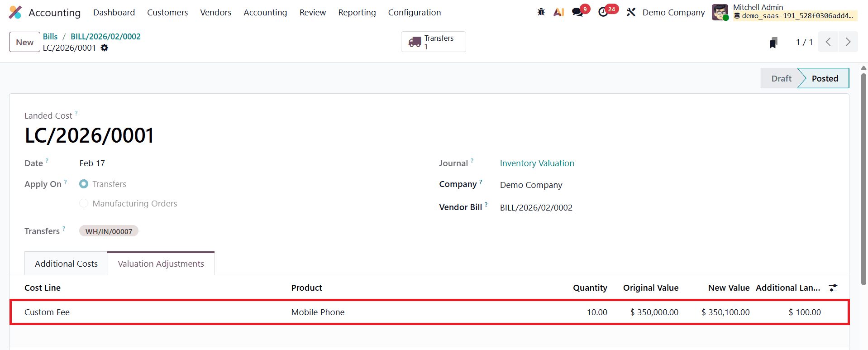Open the debug bug icon menu

[541, 12]
